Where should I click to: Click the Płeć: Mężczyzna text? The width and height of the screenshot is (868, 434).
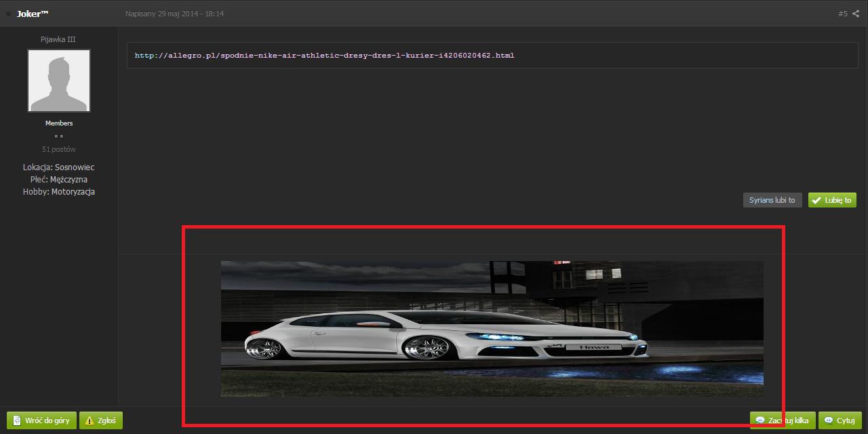tap(59, 180)
